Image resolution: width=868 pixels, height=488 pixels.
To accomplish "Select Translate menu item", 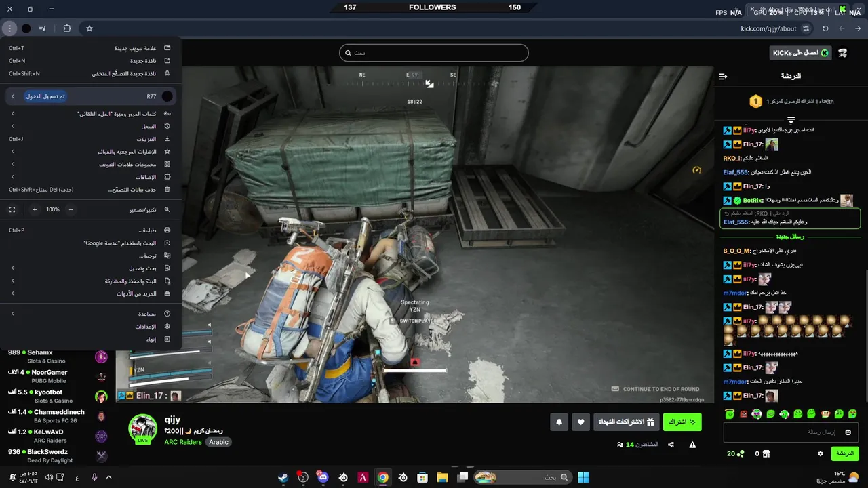I will point(91,256).
